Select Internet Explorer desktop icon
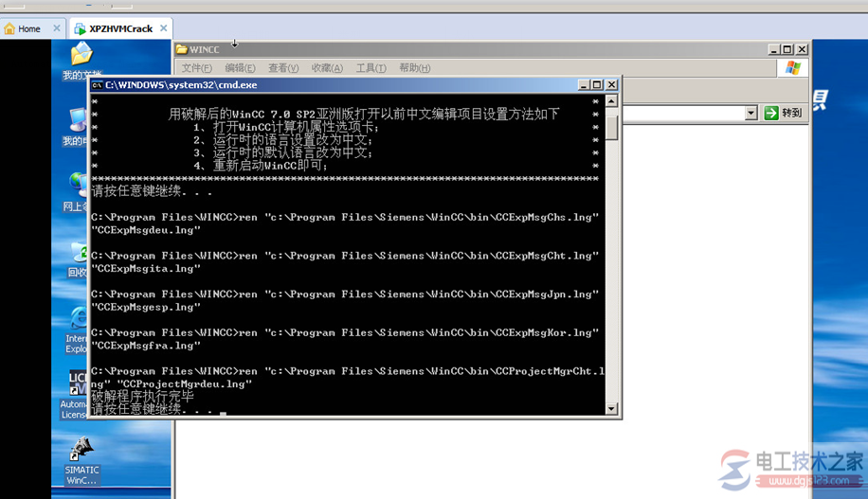This screenshot has height=499, width=868. pos(77,330)
